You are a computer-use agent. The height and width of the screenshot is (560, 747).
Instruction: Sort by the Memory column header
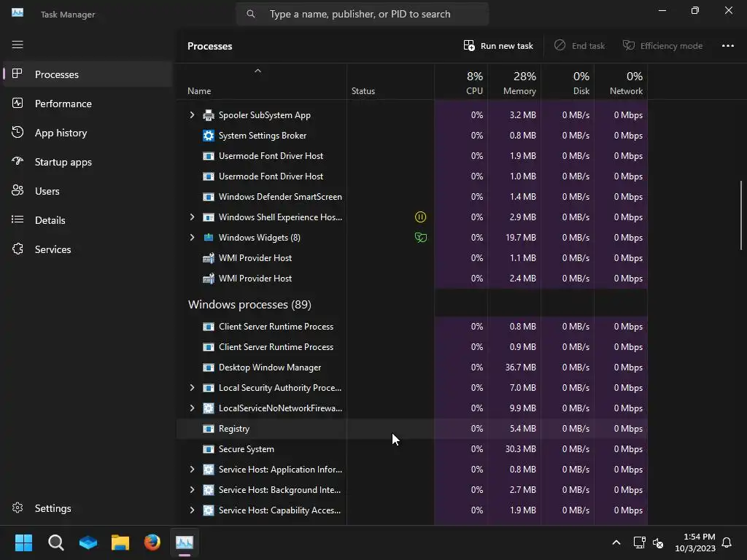(x=514, y=82)
